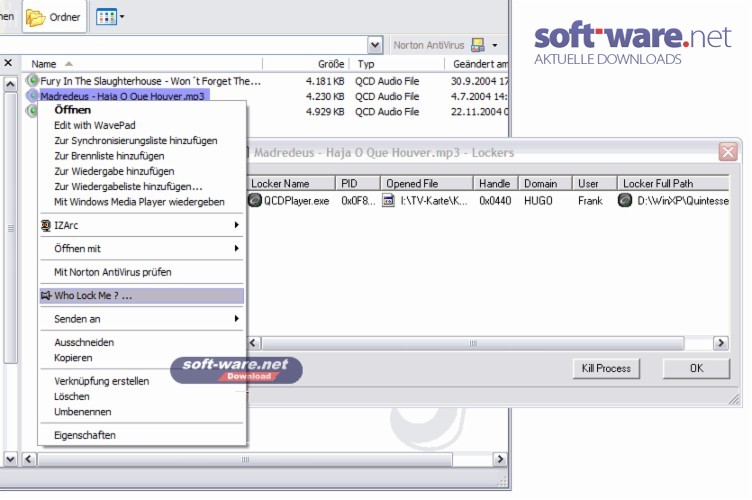The image size is (752, 500).
Task: Sort by the User column header
Action: point(594,184)
